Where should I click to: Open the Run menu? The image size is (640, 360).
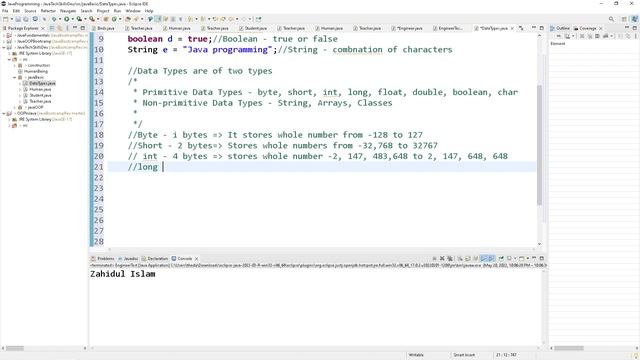[x=118, y=11]
